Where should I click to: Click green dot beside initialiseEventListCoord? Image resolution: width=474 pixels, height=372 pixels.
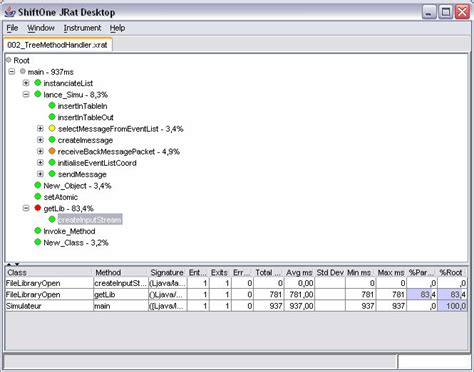pyautogui.click(x=52, y=162)
